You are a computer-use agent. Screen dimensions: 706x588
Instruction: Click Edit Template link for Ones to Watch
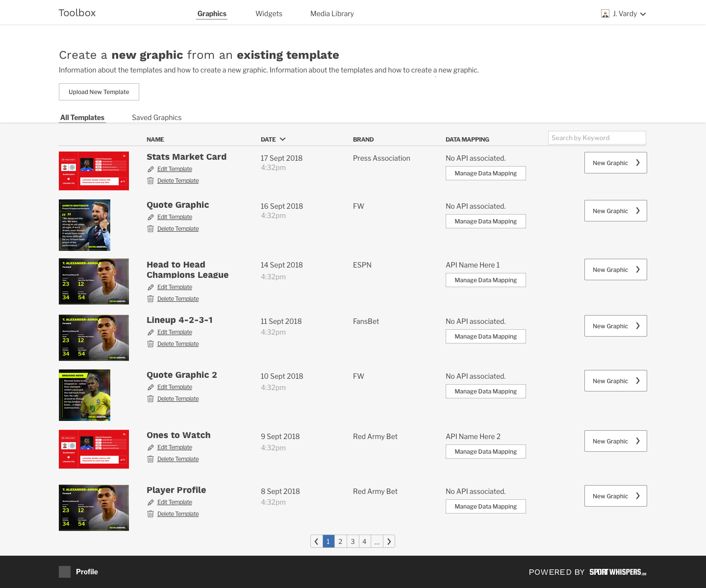175,447
